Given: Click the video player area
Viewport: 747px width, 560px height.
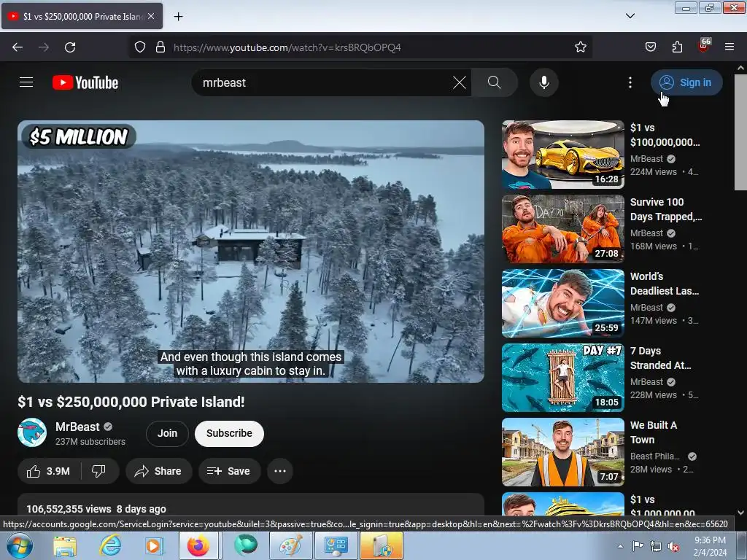Looking at the screenshot, I should coord(251,252).
